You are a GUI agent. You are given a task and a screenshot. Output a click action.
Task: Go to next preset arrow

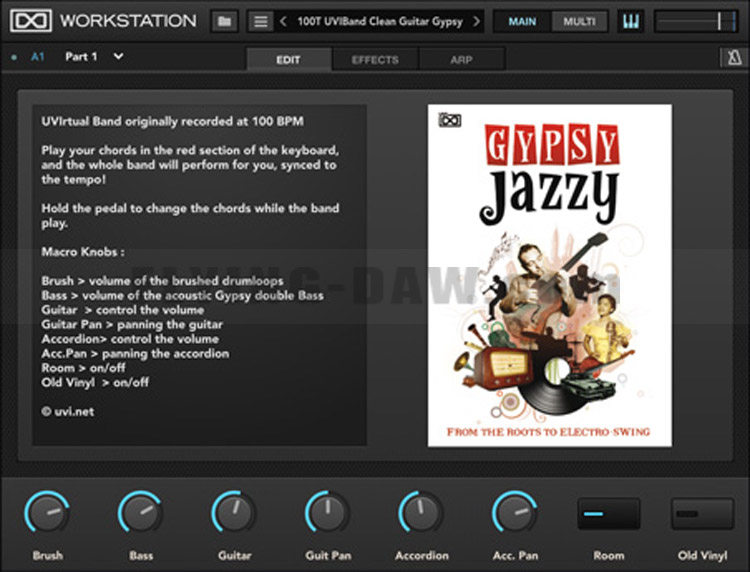pyautogui.click(x=476, y=22)
